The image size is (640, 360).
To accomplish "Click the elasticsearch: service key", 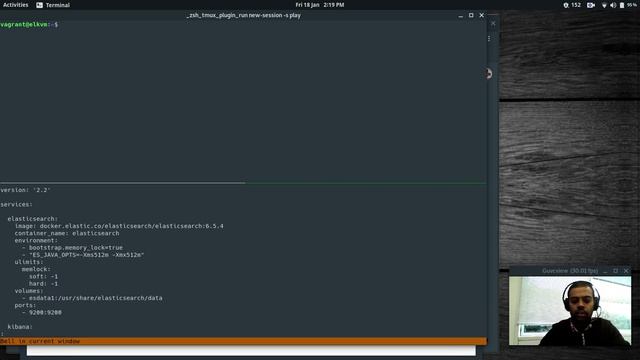I will 33,219.
